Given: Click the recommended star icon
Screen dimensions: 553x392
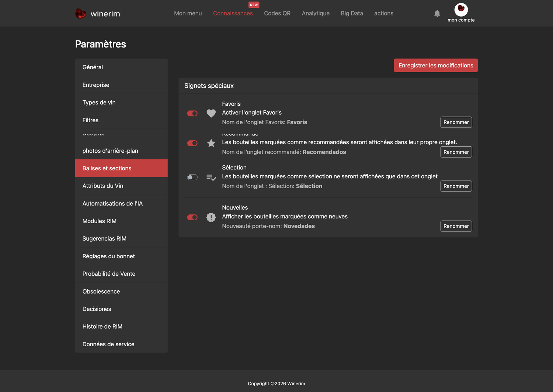Looking at the screenshot, I should pos(211,143).
